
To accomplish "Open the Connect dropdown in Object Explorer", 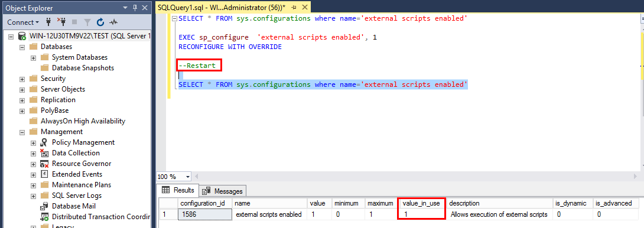I will 23,22.
